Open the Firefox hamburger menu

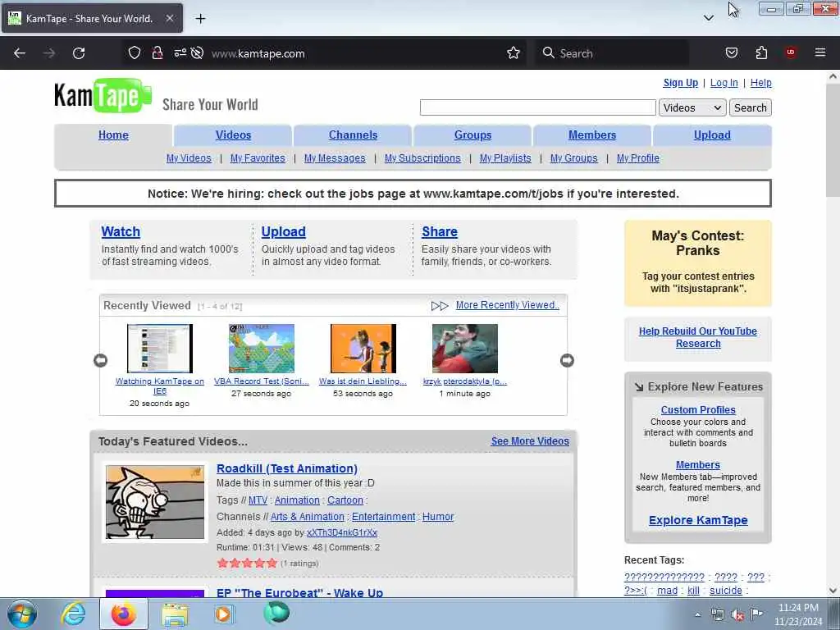coord(819,52)
